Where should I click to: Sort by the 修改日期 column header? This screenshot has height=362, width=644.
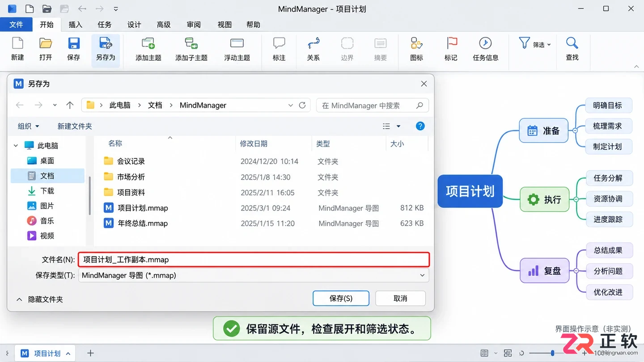254,144
